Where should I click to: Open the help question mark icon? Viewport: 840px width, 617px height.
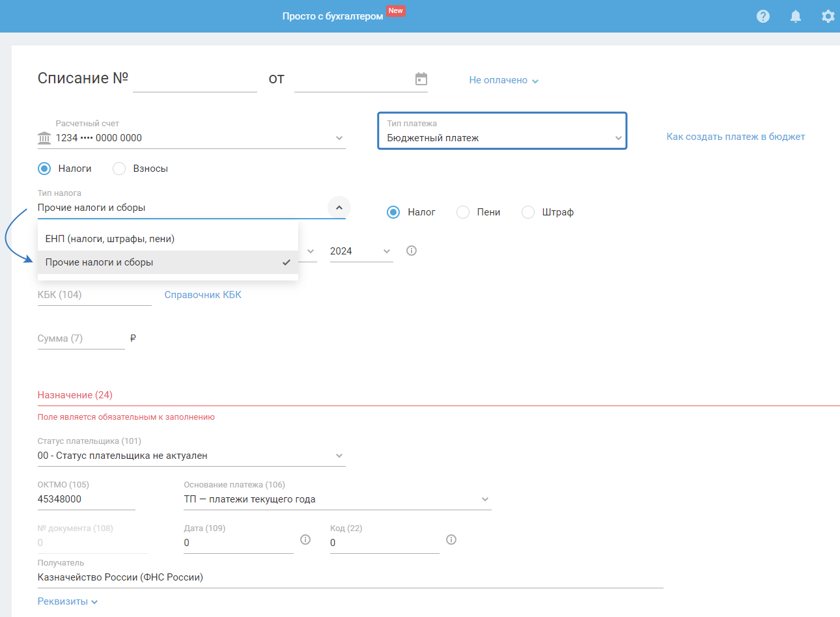763,16
